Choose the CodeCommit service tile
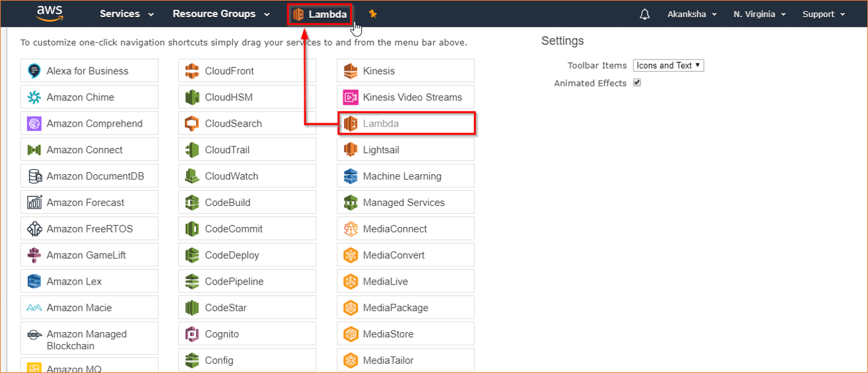This screenshot has width=868, height=373. click(x=248, y=229)
